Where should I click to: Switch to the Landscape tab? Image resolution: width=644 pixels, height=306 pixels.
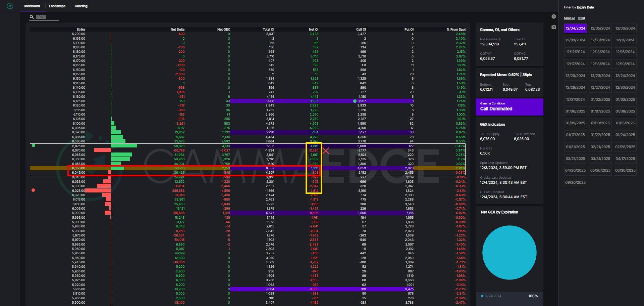(x=57, y=6)
